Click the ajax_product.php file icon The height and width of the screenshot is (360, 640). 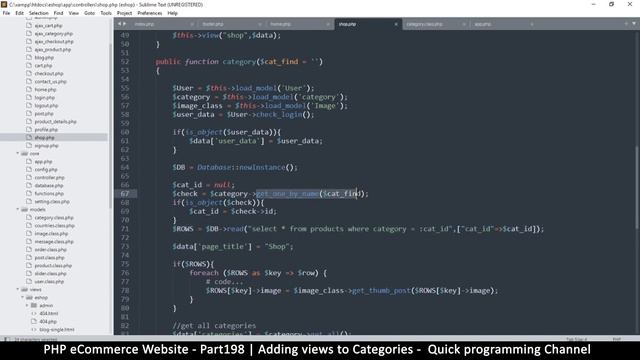pyautogui.click(x=29, y=49)
